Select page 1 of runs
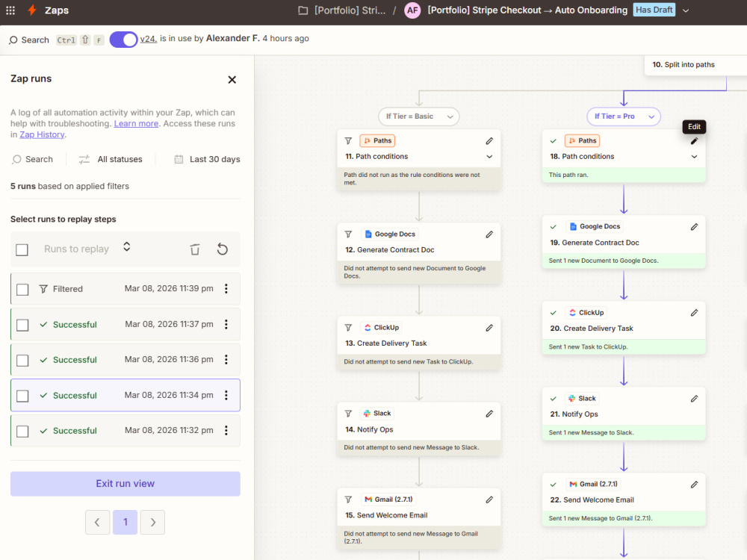The image size is (747, 560). tap(125, 523)
